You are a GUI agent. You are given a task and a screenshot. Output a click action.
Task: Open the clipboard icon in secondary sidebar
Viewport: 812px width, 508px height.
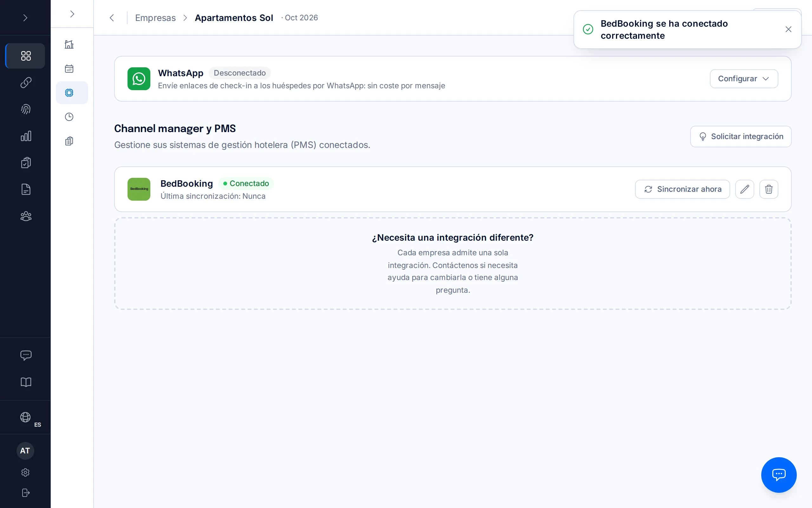coord(69,141)
